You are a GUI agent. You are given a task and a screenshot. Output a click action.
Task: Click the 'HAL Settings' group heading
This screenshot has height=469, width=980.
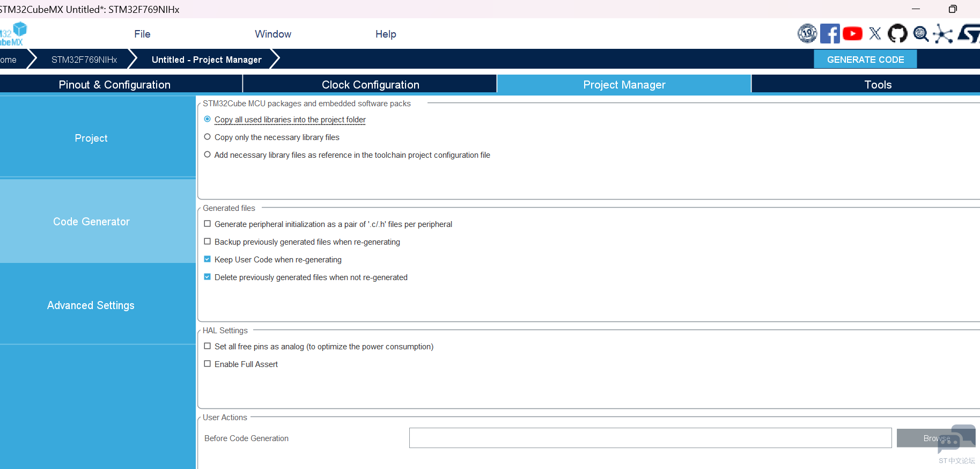point(225,330)
